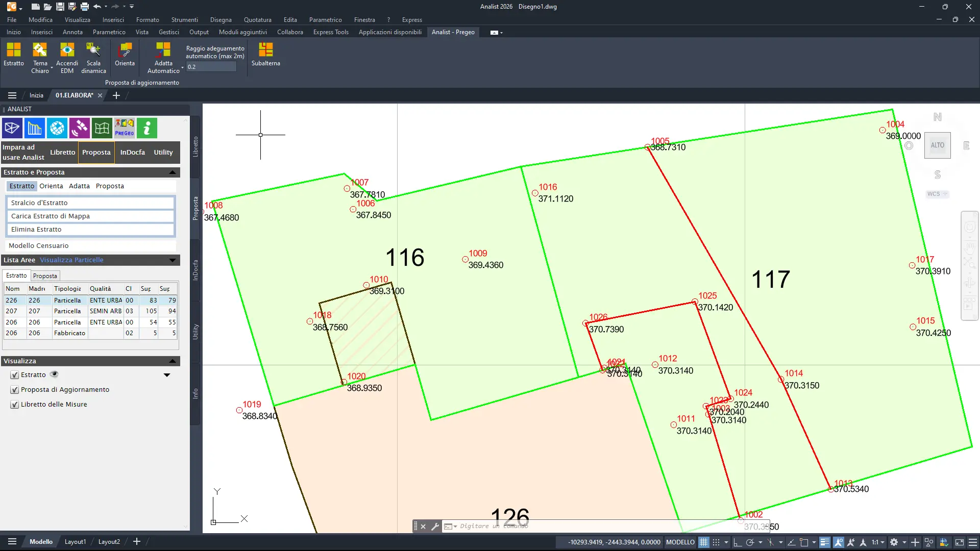Open the Express menu
The image size is (980, 551).
click(x=411, y=20)
